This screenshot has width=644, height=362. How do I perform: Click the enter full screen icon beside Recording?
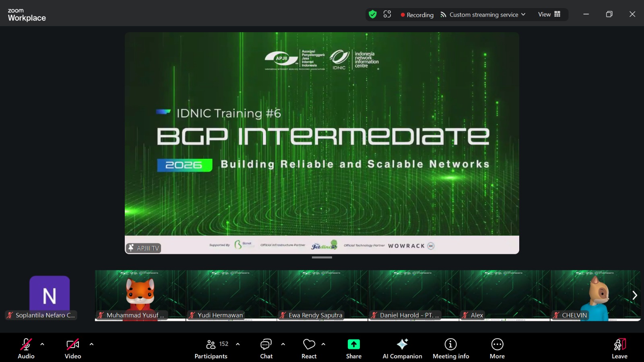point(387,14)
